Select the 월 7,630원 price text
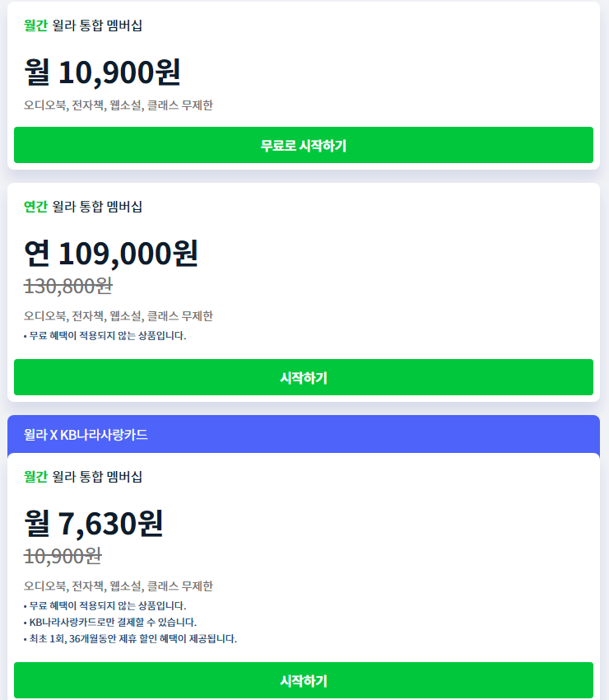Screen dimensions: 609x700 94,524
